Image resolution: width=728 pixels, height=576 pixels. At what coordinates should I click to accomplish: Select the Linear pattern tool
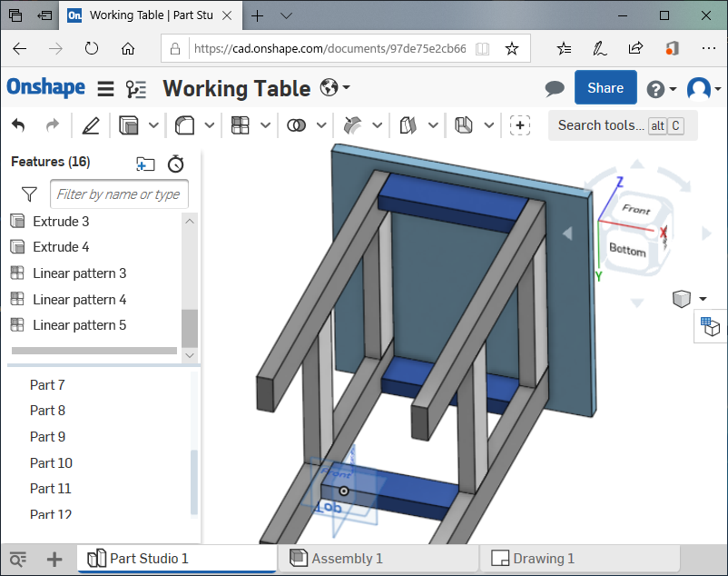point(240,125)
